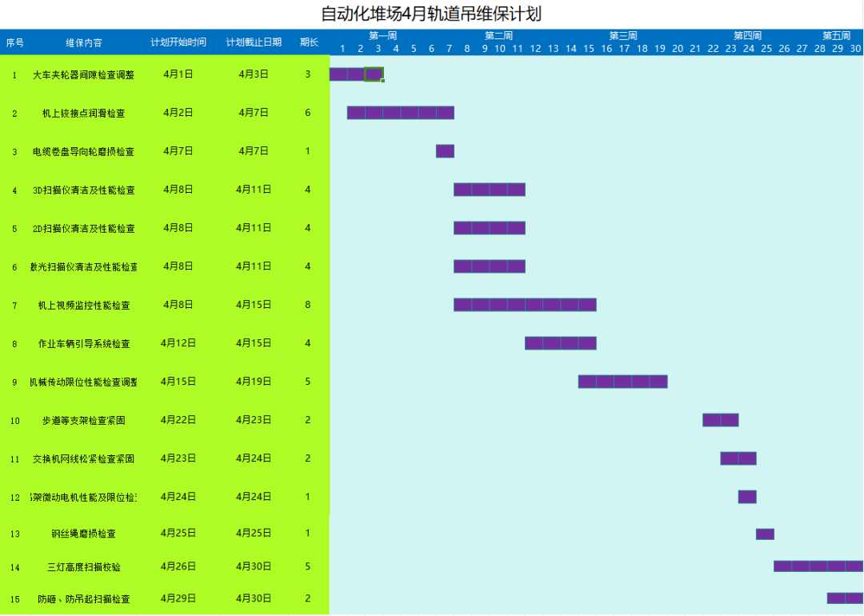This screenshot has height=616, width=864.
Task: Click day 20 in the timeline header
Action: tap(678, 49)
